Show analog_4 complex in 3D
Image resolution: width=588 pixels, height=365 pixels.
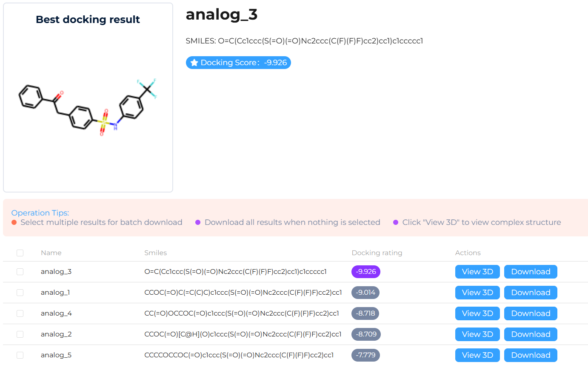(477, 313)
